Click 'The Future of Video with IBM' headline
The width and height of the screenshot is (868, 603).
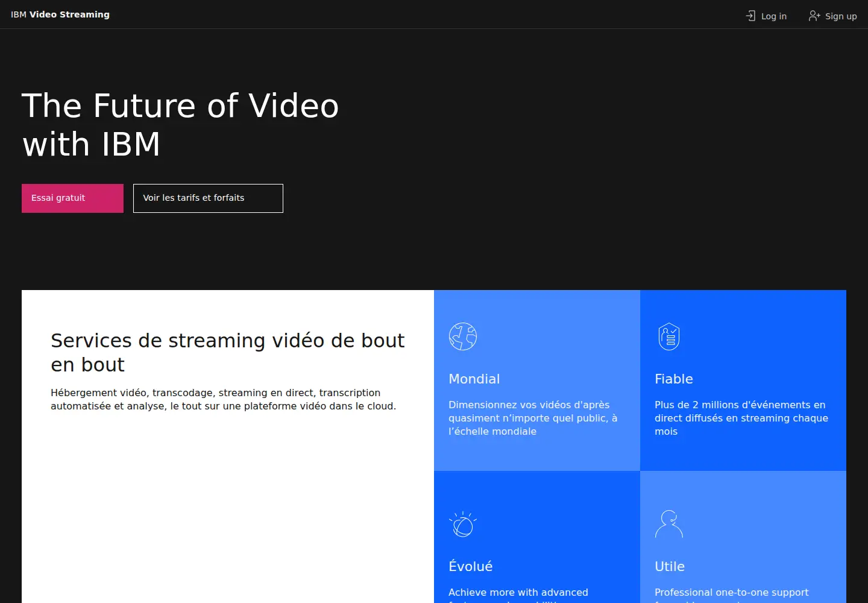181,125
